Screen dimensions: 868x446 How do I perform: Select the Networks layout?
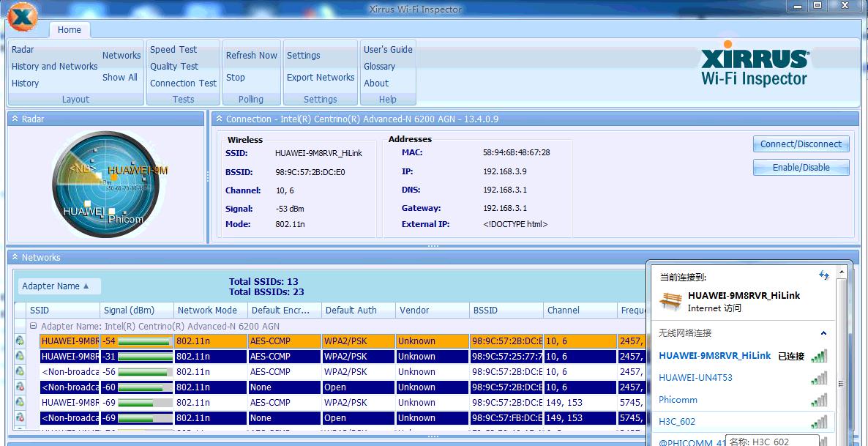[x=121, y=56]
